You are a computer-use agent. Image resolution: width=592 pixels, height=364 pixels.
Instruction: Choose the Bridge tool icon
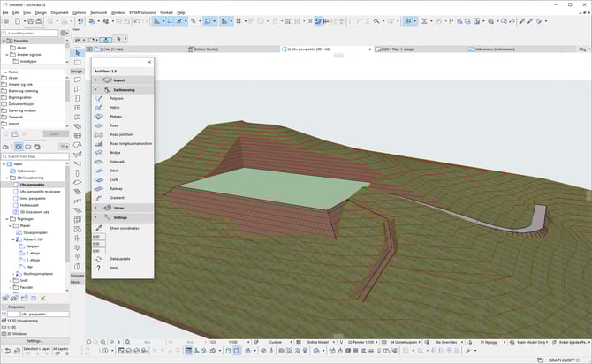coord(100,153)
